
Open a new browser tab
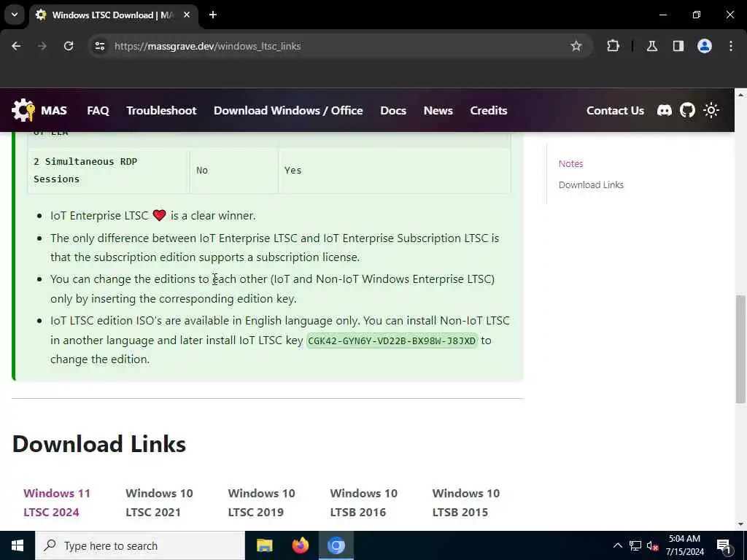coord(213,15)
